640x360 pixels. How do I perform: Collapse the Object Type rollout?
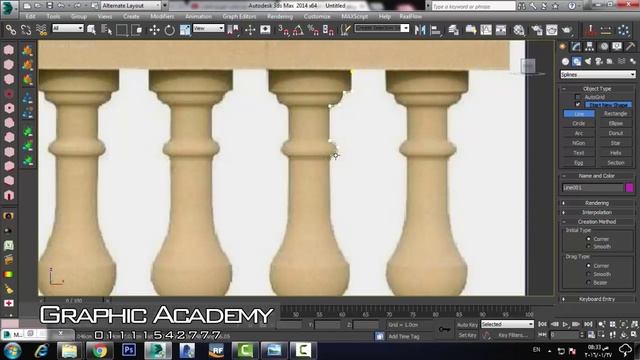tap(597, 89)
